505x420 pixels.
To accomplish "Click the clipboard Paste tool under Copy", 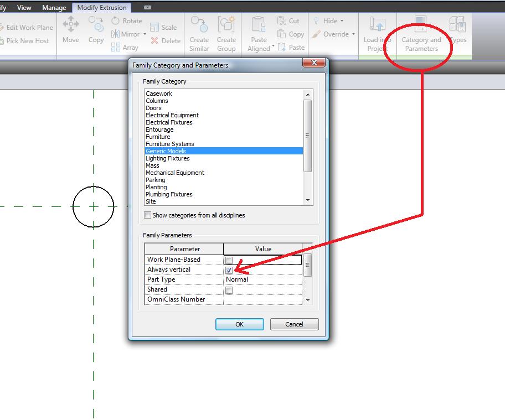I will [291, 47].
